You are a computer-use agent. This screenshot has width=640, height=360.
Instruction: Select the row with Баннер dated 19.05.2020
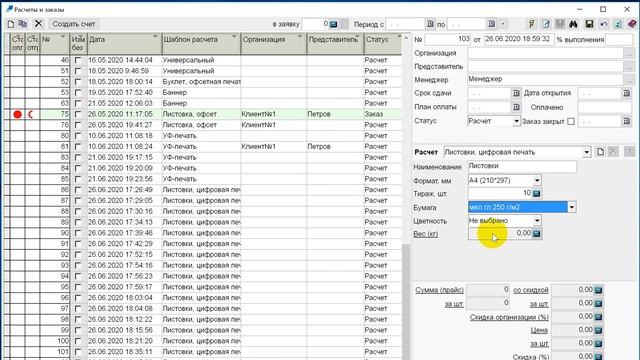pyautogui.click(x=204, y=93)
